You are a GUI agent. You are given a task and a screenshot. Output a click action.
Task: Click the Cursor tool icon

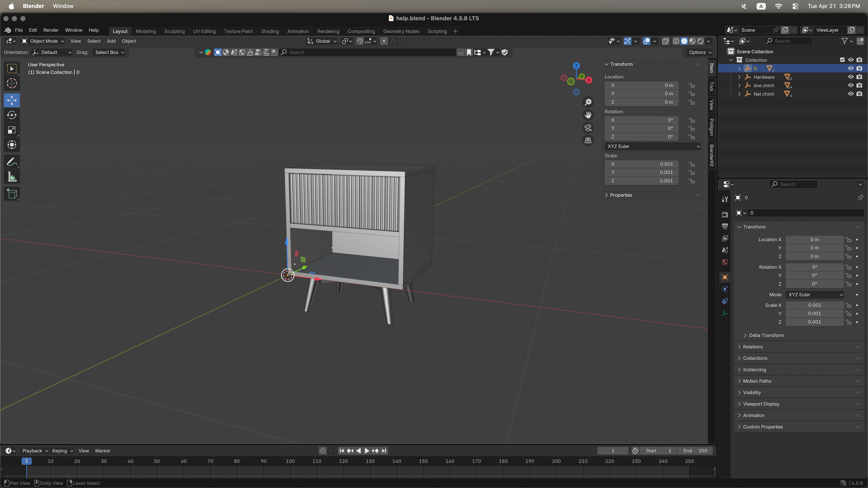12,83
